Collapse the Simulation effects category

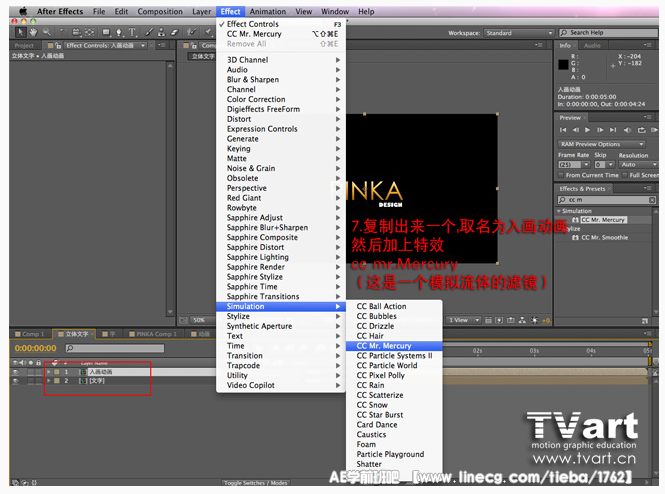(559, 211)
